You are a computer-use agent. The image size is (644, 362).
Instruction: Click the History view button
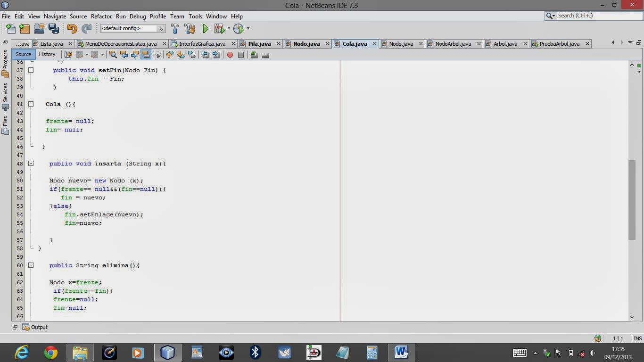tap(47, 54)
